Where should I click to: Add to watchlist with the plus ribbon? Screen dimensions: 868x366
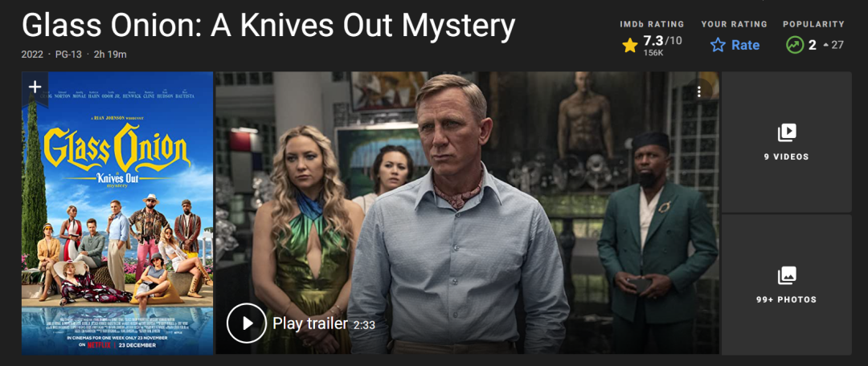(x=35, y=88)
